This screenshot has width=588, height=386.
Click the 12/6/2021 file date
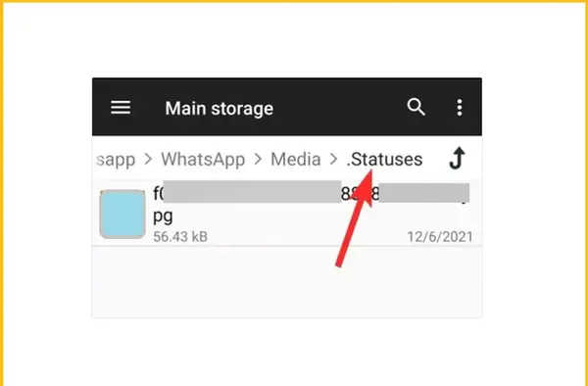tap(440, 237)
